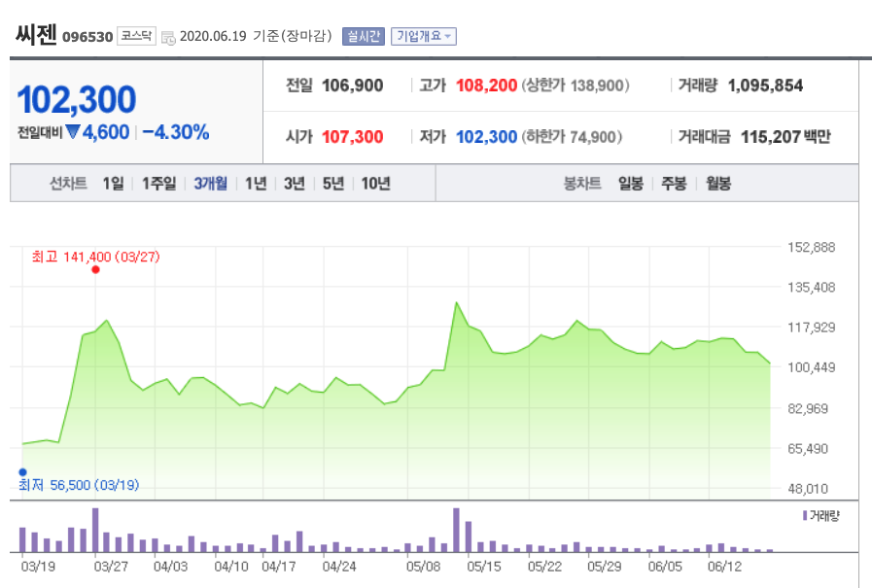Click the 저가 value 102,300
872x588 pixels.
[487, 137]
